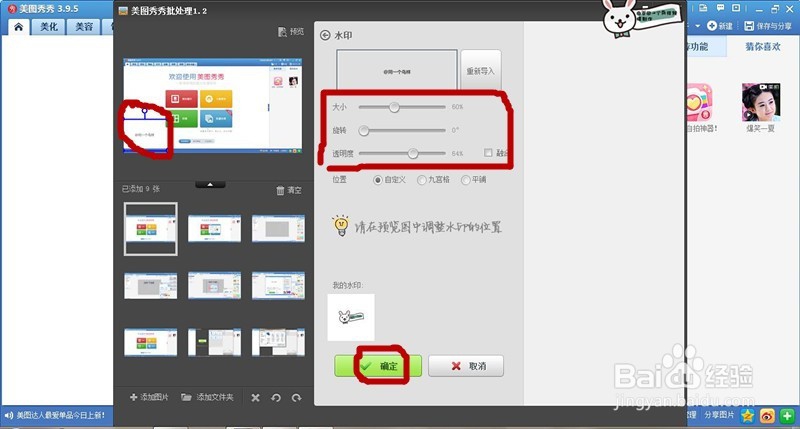
Task: Toggle the 融合 checkbox
Action: [x=488, y=153]
